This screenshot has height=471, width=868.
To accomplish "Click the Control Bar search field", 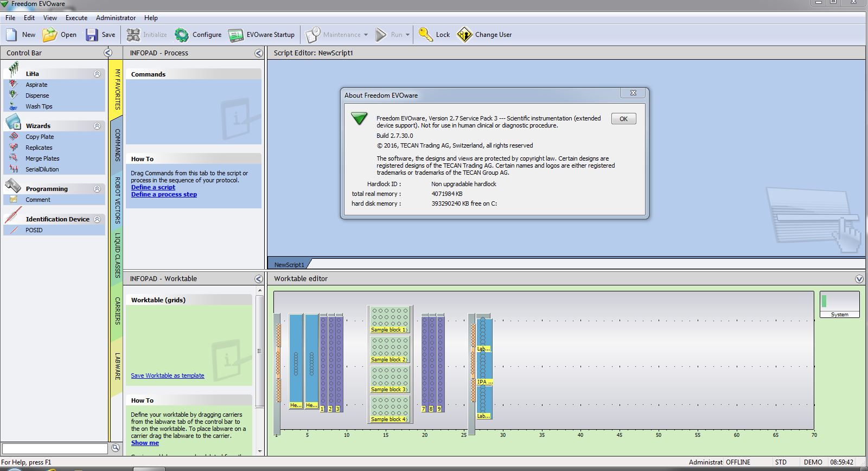I will (55, 448).
